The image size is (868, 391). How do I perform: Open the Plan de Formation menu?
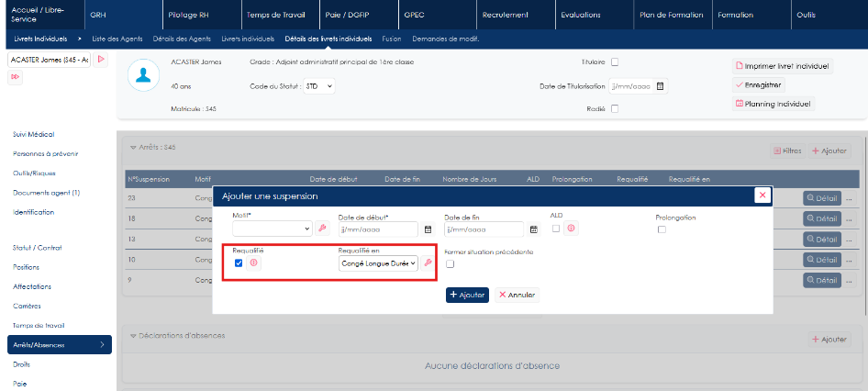pos(673,15)
